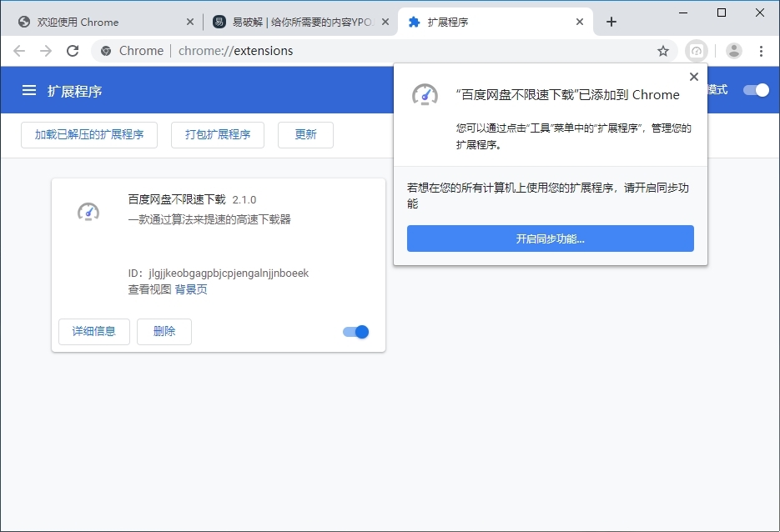Reload the extensions page
The width and height of the screenshot is (780, 532).
click(x=73, y=51)
